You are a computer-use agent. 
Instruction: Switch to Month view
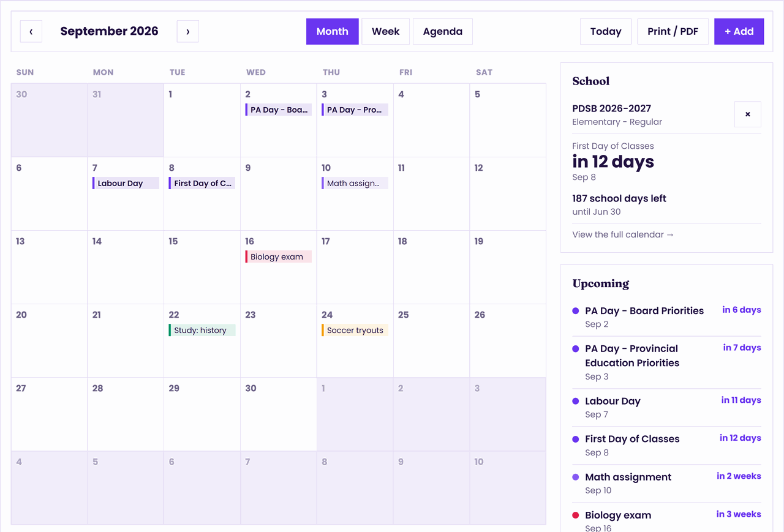pos(333,31)
